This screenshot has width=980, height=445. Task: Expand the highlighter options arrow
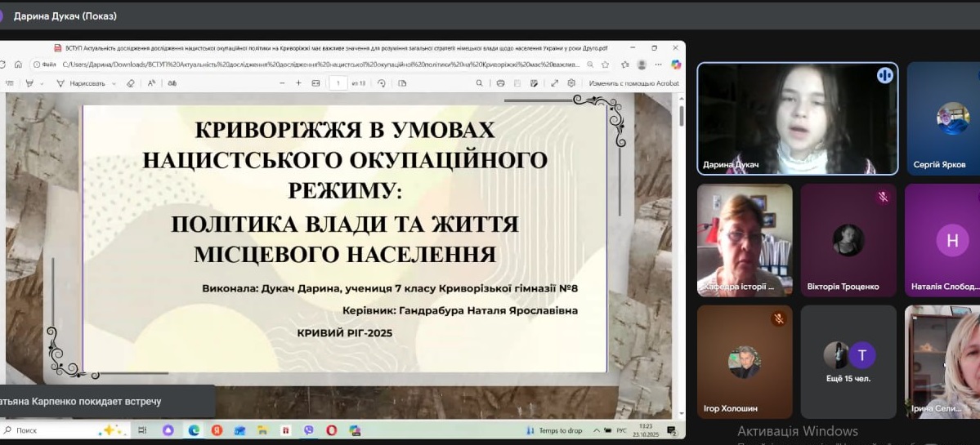pyautogui.click(x=42, y=83)
